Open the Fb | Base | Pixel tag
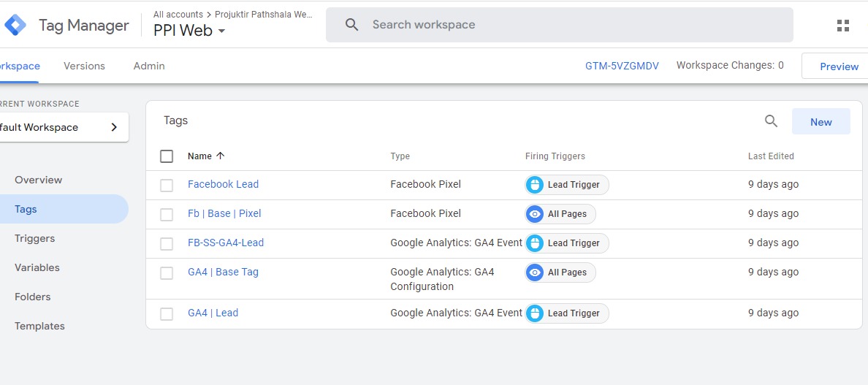The height and width of the screenshot is (385, 868). pyautogui.click(x=224, y=213)
